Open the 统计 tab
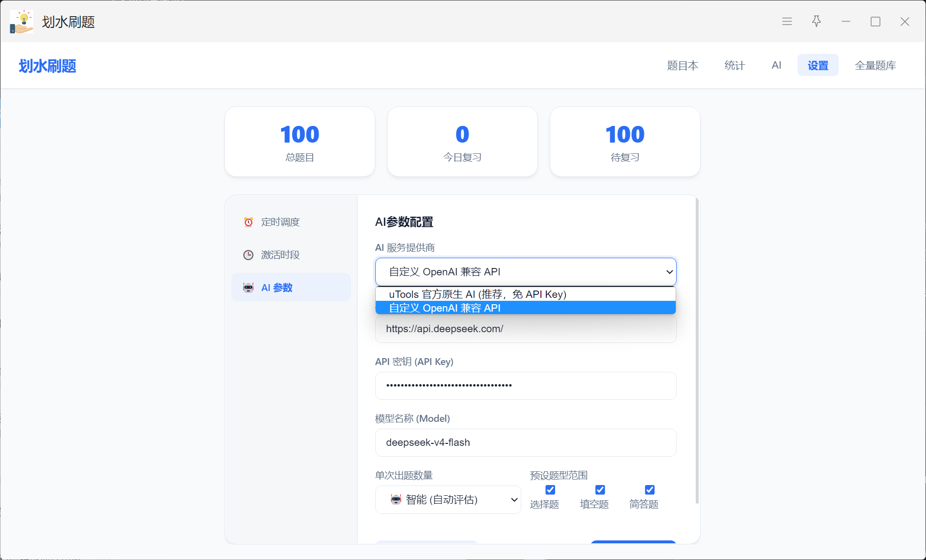 click(734, 65)
